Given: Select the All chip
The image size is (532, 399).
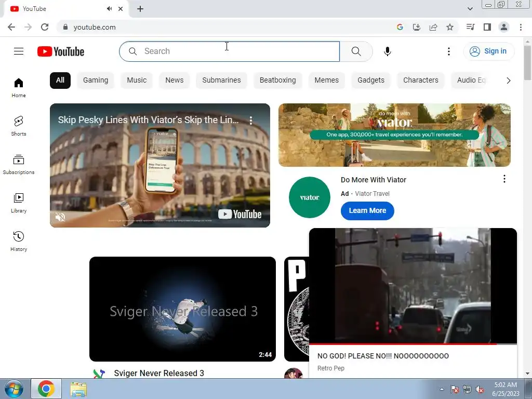Looking at the screenshot, I should click(x=60, y=81).
